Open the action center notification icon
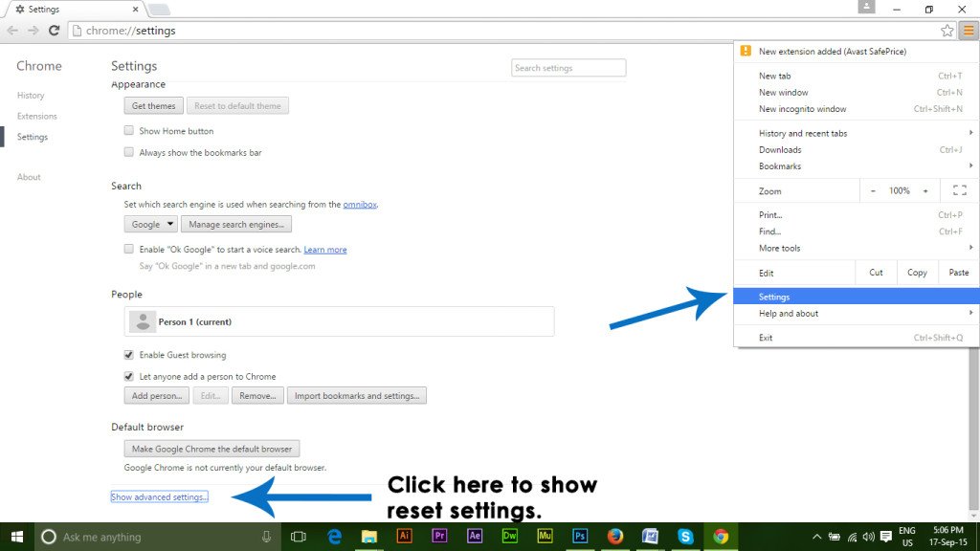This screenshot has width=980, height=551. tap(885, 537)
